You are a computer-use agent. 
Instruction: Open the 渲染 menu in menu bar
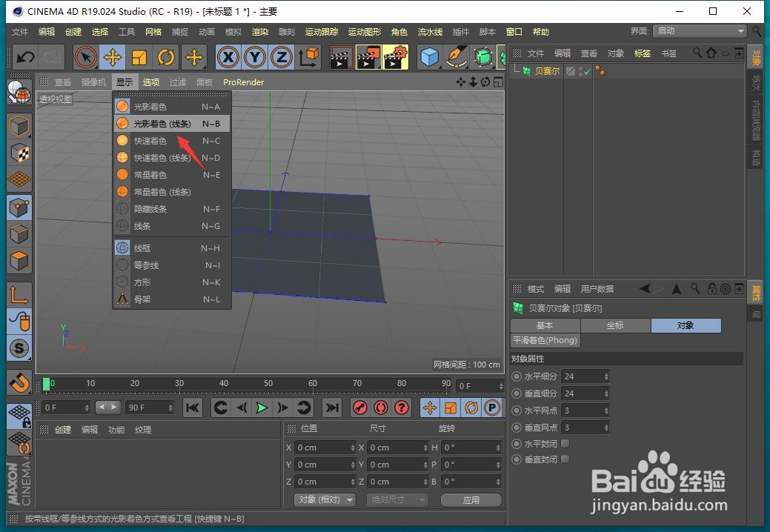tap(260, 32)
